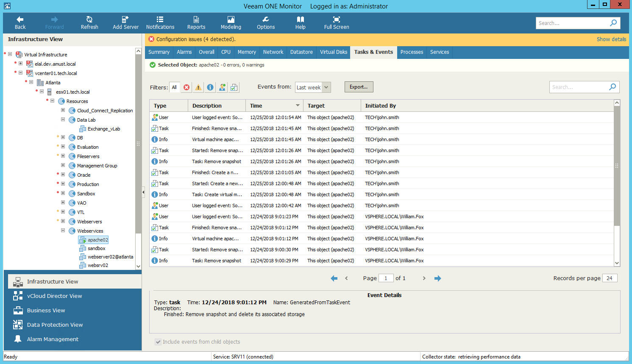Screen dimensions: 632x364
Task: Click the magnifier in the events search box
Action: pyautogui.click(x=613, y=87)
